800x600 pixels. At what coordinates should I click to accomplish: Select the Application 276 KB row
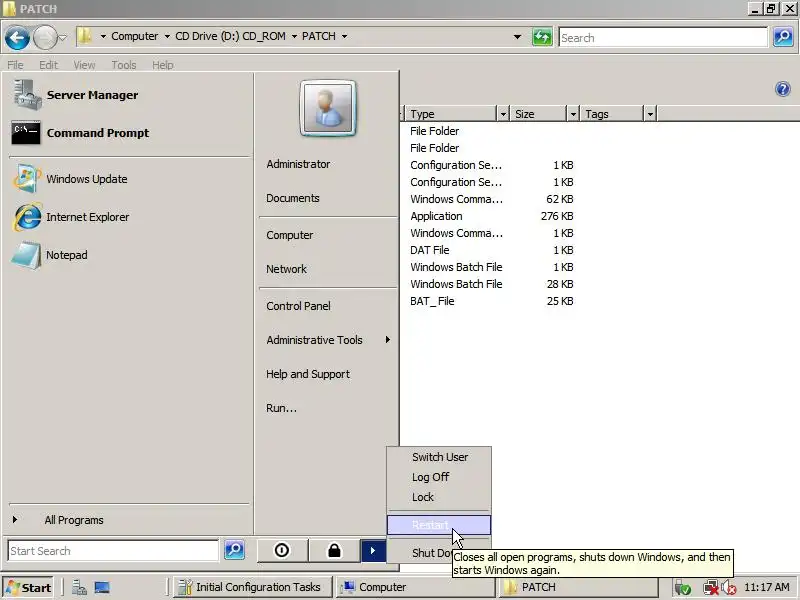pyautogui.click(x=491, y=216)
